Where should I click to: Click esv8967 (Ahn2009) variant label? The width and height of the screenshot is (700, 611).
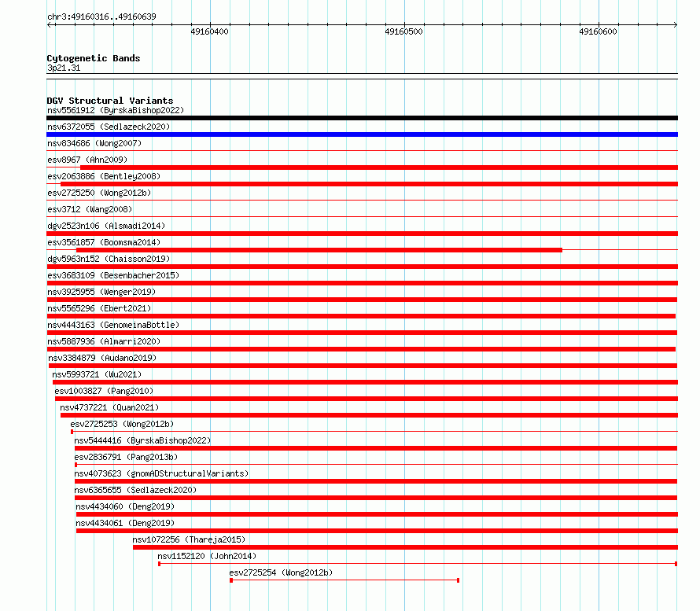click(87, 160)
